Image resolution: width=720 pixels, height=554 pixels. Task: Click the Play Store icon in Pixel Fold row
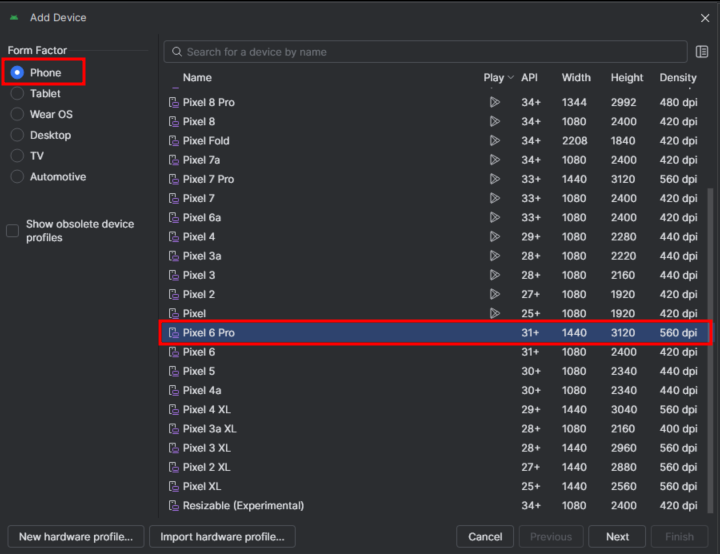click(494, 141)
